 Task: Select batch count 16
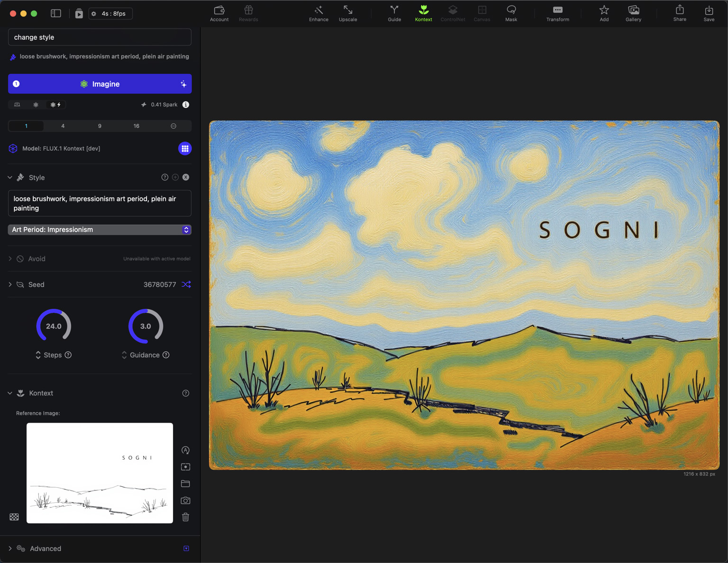(136, 126)
